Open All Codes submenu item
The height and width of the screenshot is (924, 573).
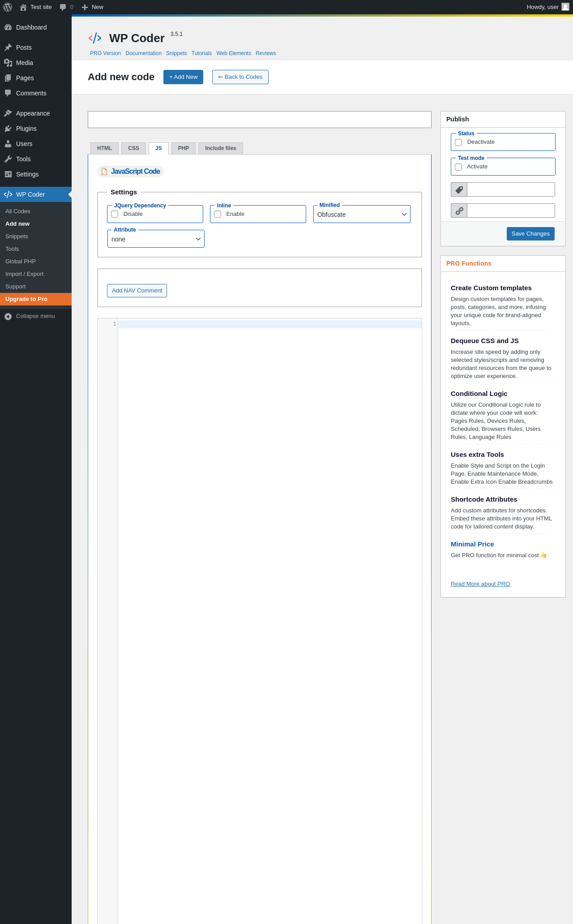click(36, 211)
